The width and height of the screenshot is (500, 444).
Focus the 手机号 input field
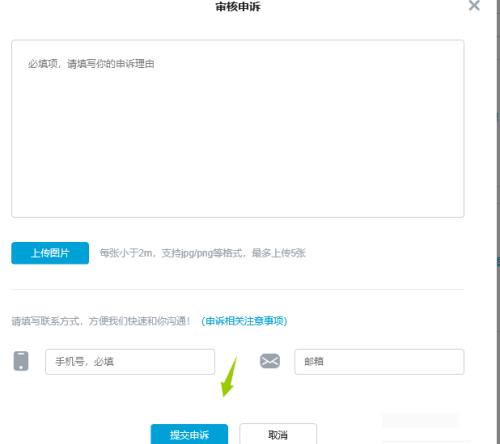[130, 362]
